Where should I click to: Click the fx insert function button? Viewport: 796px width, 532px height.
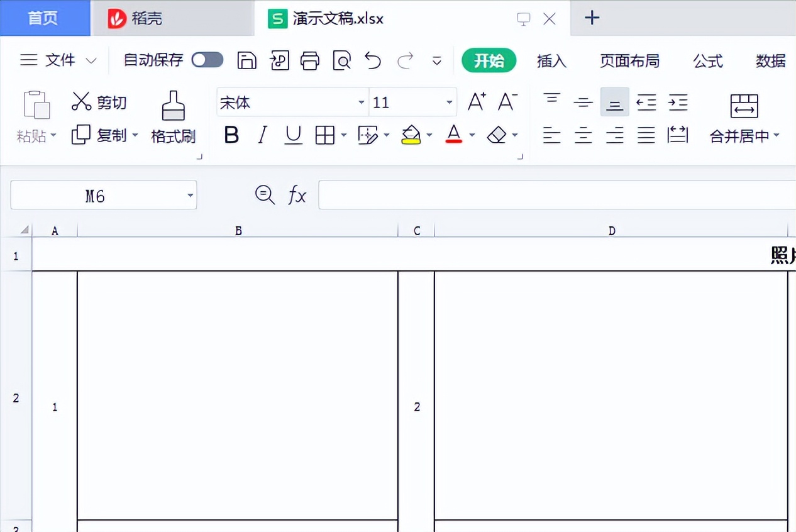297,196
